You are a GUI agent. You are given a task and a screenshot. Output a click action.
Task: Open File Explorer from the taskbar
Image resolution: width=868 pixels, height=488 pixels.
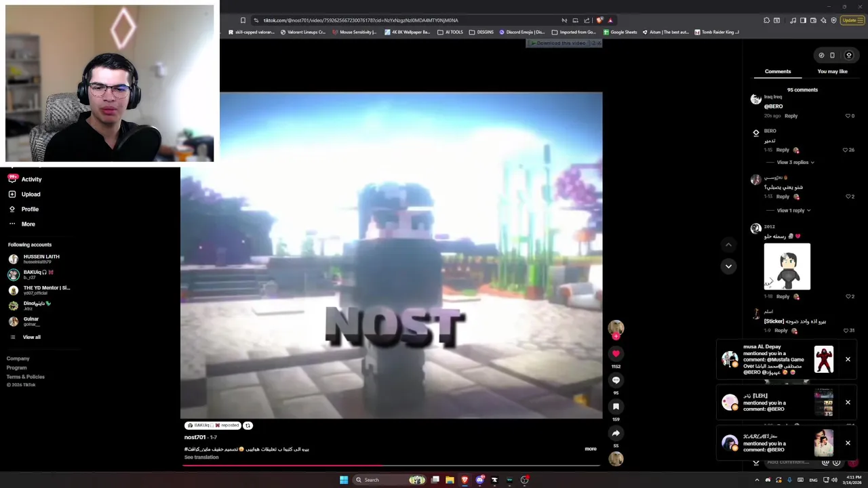click(x=450, y=480)
